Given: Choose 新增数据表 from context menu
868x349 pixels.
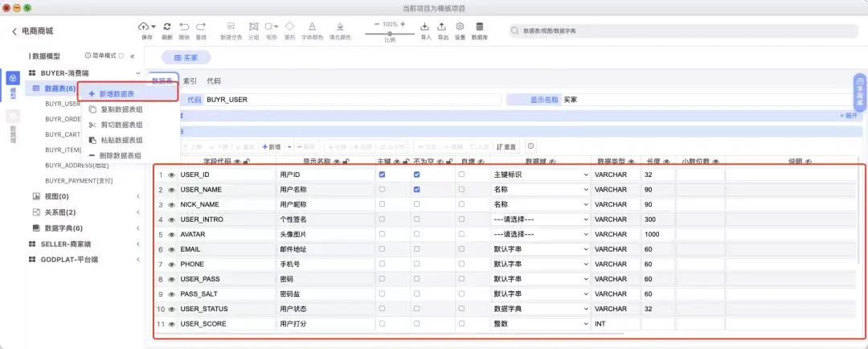Looking at the screenshot, I should 127,93.
